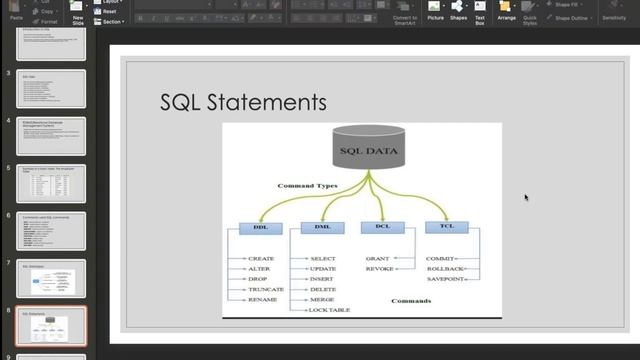Select the SQL DATA diagram image
The width and height of the screenshot is (640, 360).
tap(362, 220)
